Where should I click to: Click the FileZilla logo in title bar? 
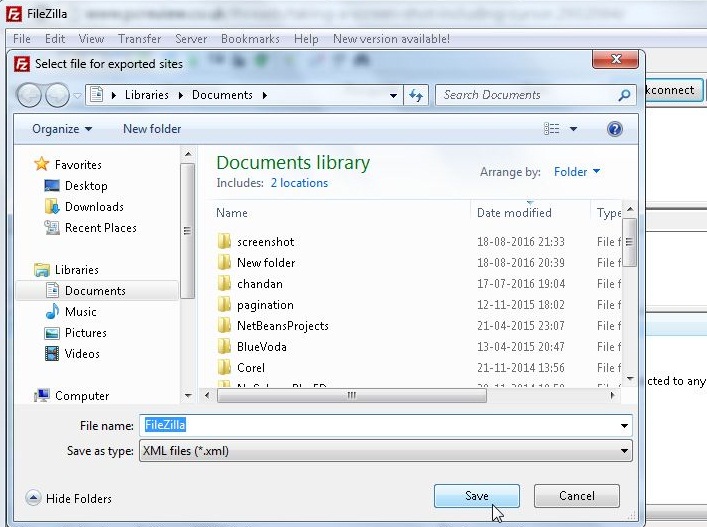pyautogui.click(x=13, y=14)
